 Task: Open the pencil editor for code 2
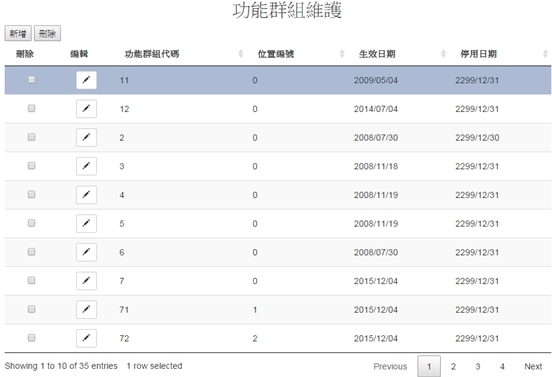(86, 138)
